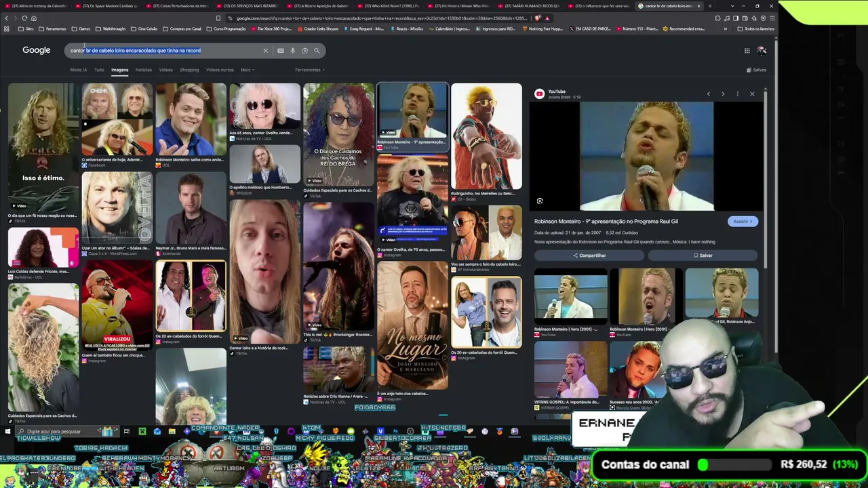
Task: Open the Sites bookmark folder
Action: 26,29
